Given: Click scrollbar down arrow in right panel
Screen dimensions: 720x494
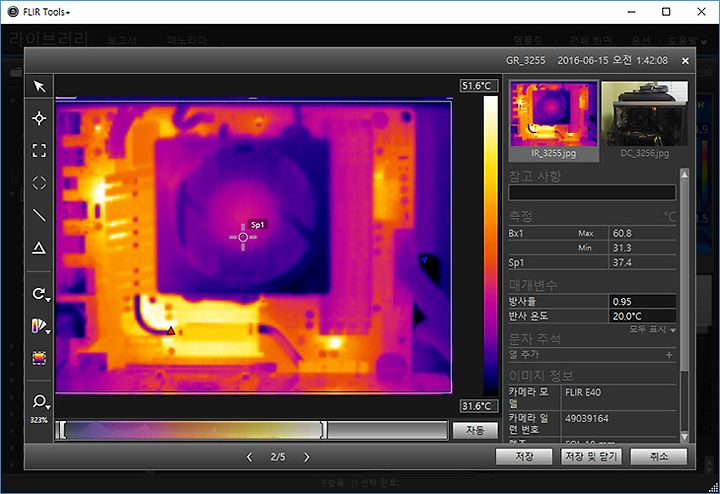Looking at the screenshot, I should pos(684,437).
